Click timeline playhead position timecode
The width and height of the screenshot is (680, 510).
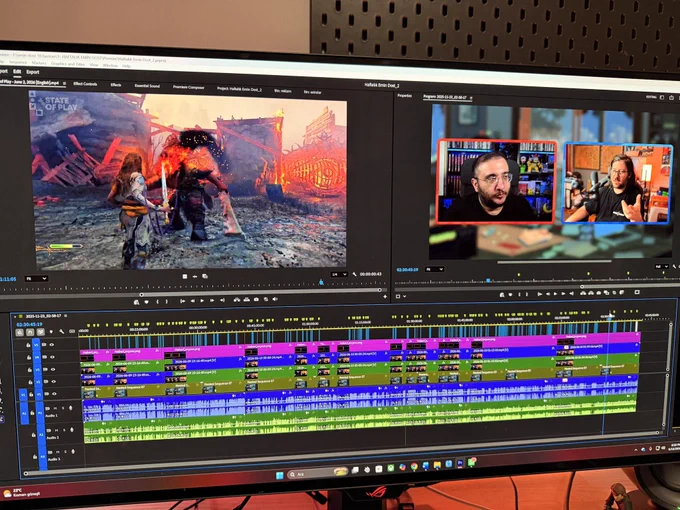[29, 324]
